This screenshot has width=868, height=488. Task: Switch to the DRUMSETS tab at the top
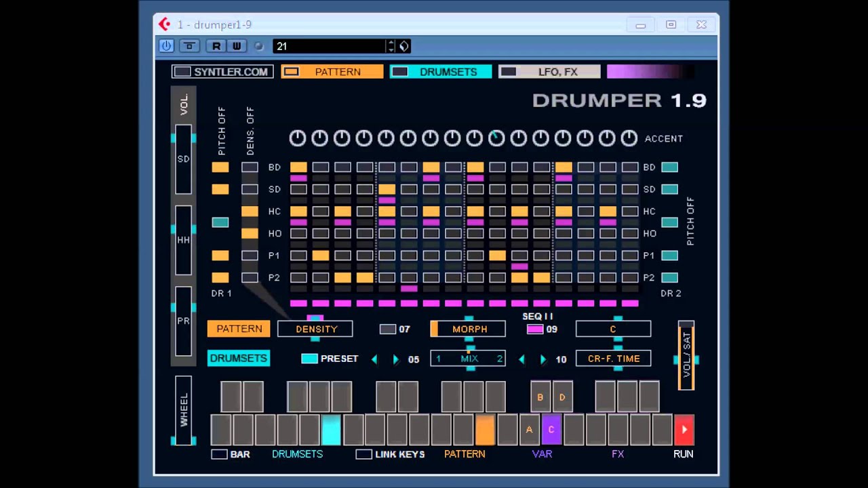441,72
